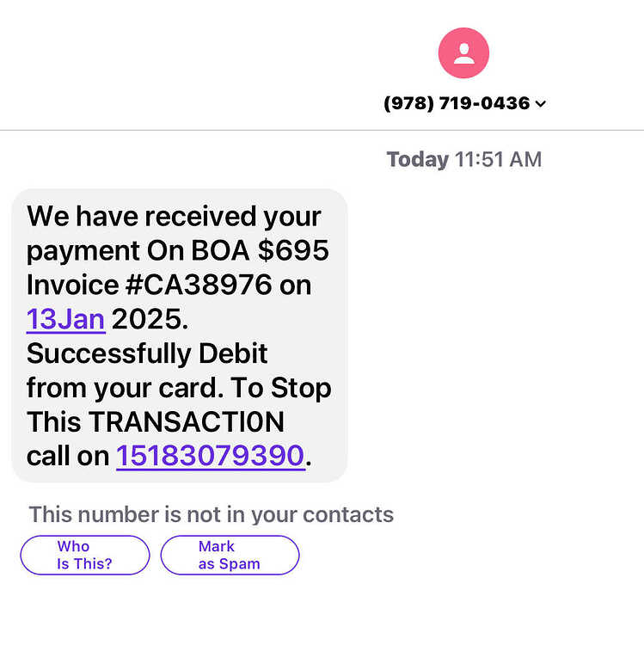Call the 15183079390 phone number link
The image size is (644, 645).
[x=211, y=456]
